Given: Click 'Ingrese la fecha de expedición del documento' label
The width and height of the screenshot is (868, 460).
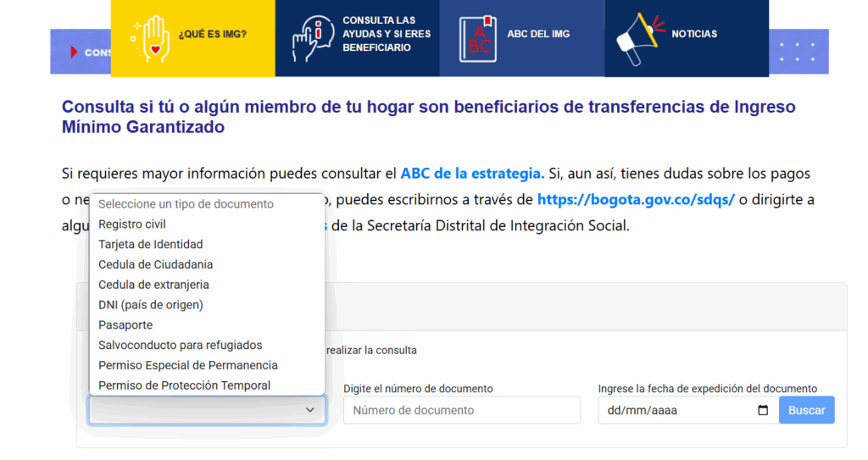Looking at the screenshot, I should [708, 389].
